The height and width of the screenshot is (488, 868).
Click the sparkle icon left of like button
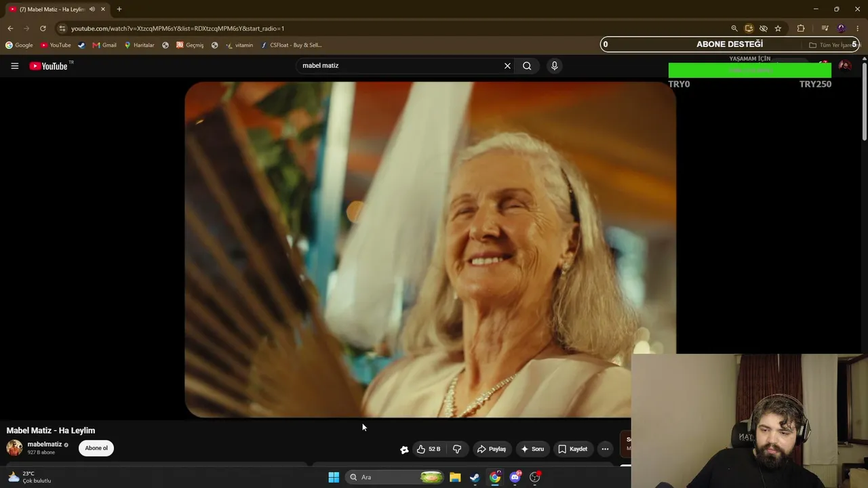(x=404, y=449)
